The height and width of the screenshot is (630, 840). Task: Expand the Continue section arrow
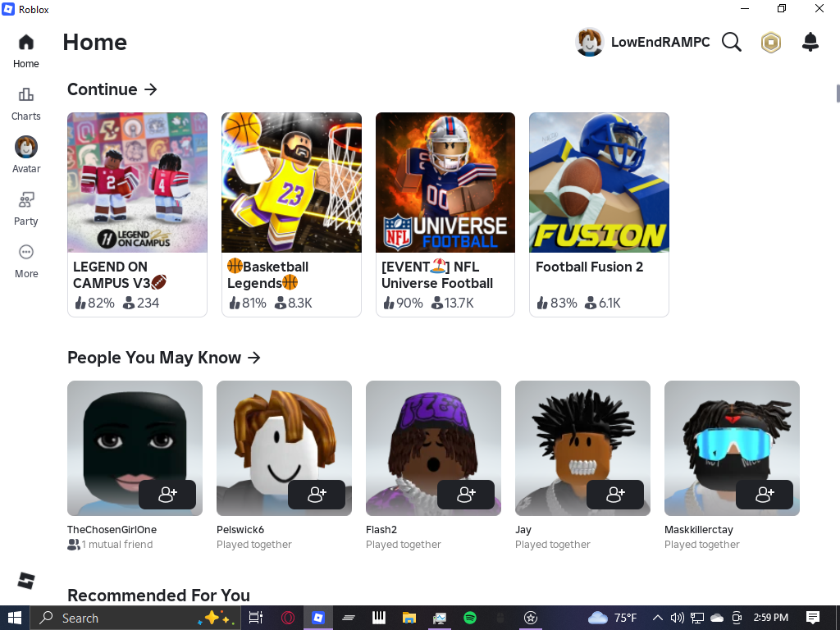[151, 89]
